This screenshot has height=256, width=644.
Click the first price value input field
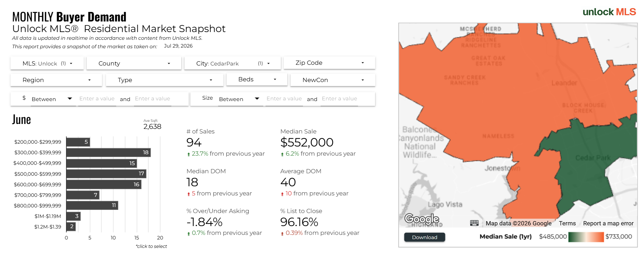[97, 99]
